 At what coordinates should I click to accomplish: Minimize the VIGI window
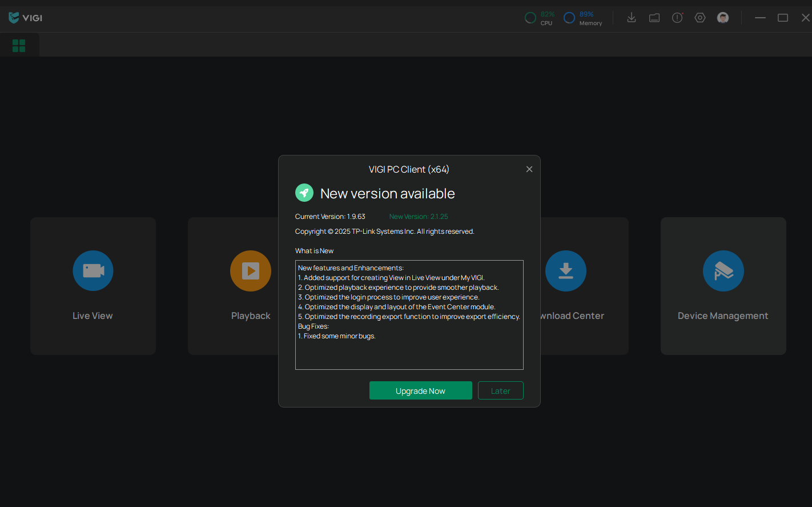760,18
